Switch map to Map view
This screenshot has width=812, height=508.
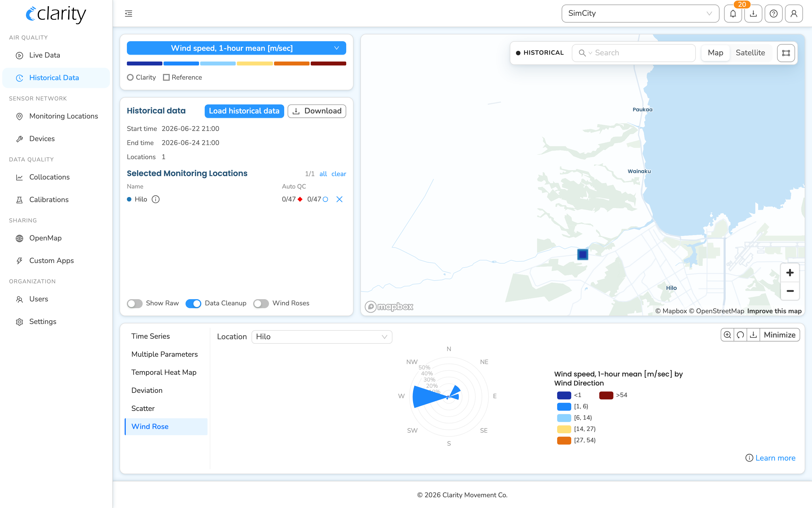coord(715,53)
